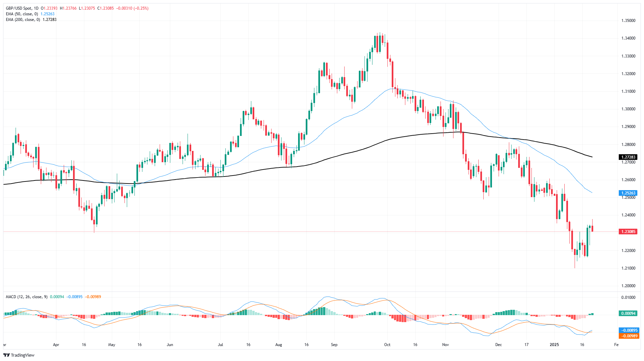Click the Oct label on the date axis
Viewport: 644px width, 361px height.
[x=387, y=345]
